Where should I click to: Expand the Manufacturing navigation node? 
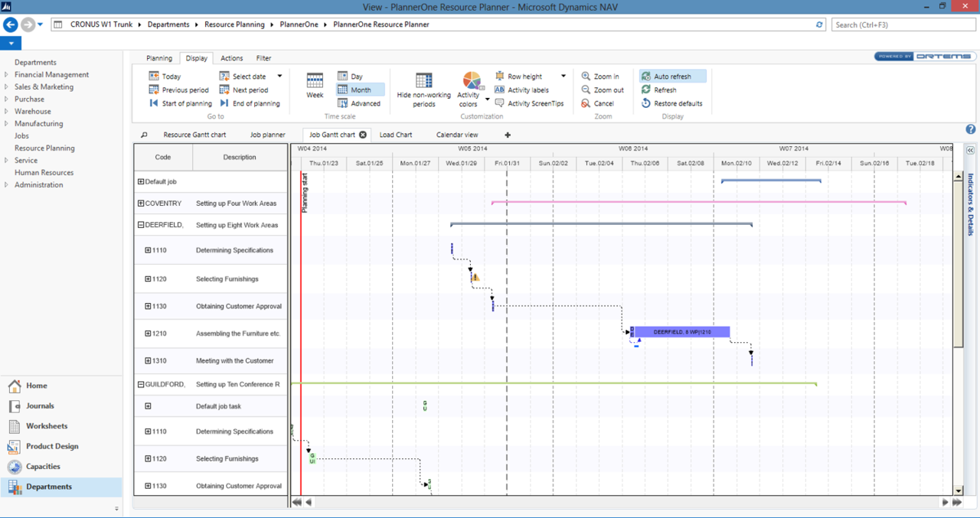pyautogui.click(x=6, y=124)
